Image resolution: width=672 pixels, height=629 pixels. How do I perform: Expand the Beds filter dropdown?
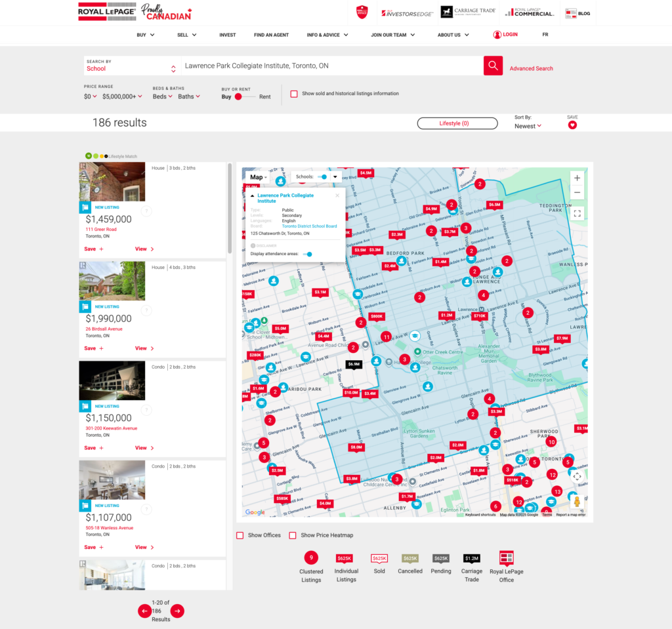pyautogui.click(x=163, y=96)
